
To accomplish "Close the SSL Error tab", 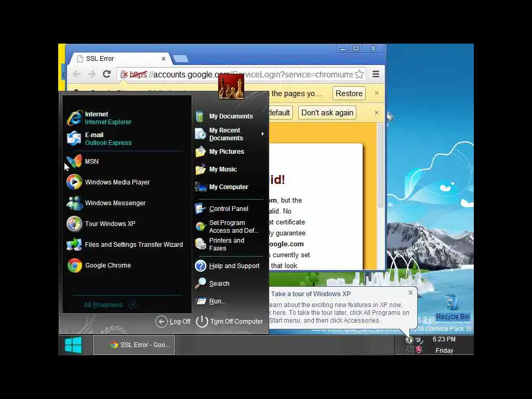I will 164,59.
